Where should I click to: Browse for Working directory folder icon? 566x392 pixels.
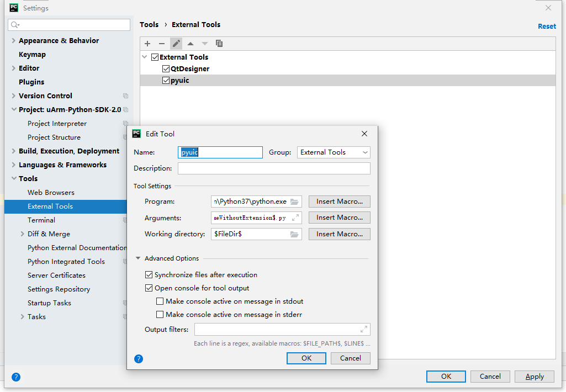[x=294, y=234]
